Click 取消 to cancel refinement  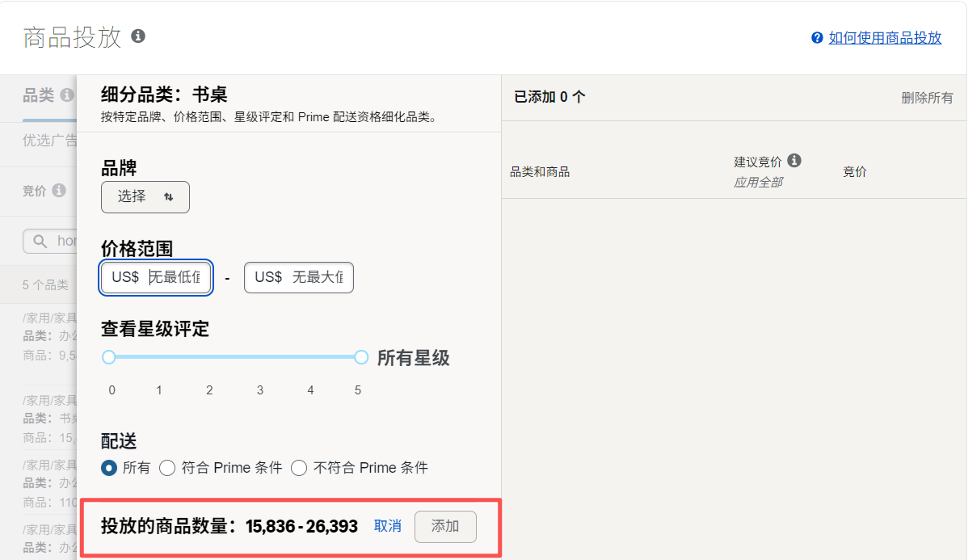coord(388,526)
